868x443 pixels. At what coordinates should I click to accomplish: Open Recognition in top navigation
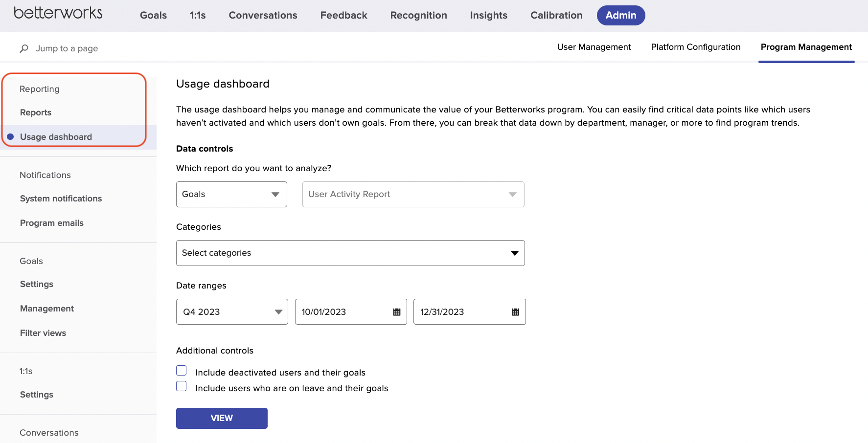tap(419, 15)
